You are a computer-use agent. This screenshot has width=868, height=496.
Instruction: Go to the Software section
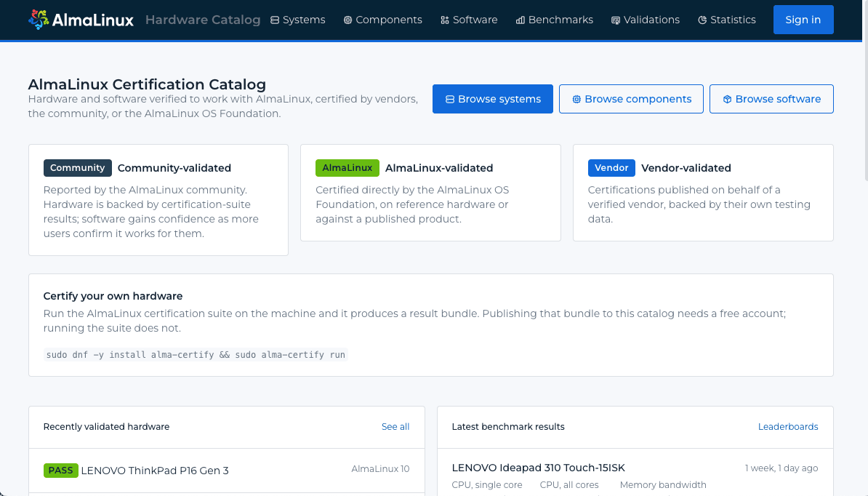tap(469, 20)
